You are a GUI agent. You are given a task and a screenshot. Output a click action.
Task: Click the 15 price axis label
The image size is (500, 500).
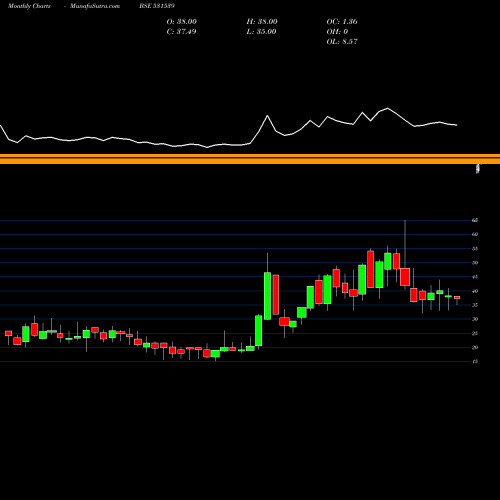475,361
